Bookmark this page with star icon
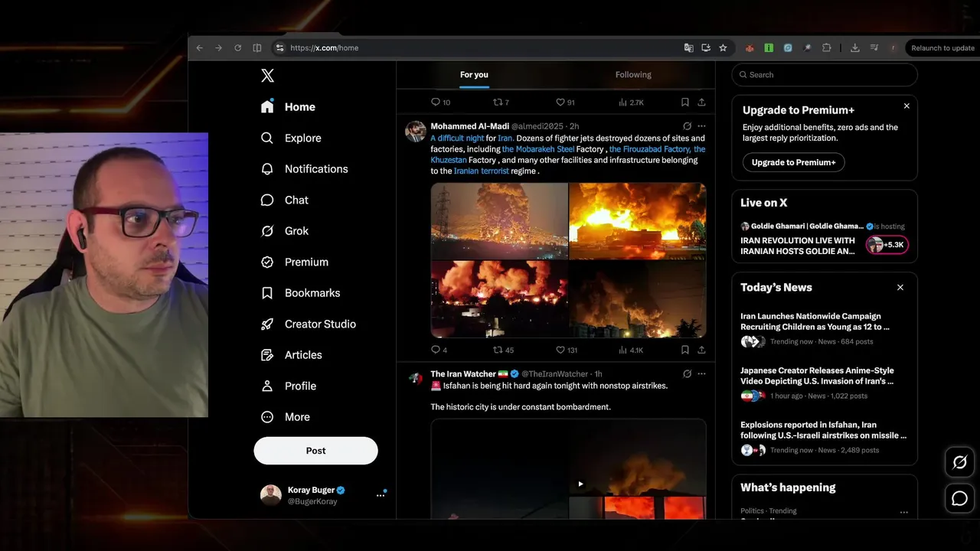The height and width of the screenshot is (551, 980). click(723, 47)
